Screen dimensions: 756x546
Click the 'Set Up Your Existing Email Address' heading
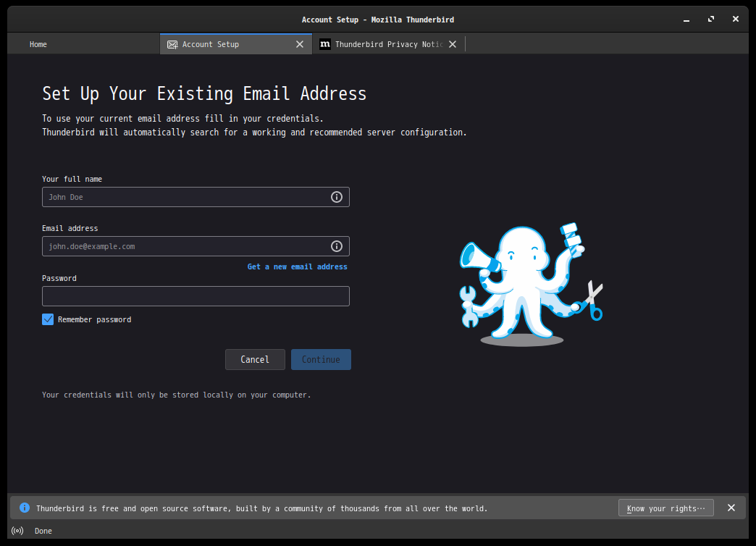(x=204, y=93)
